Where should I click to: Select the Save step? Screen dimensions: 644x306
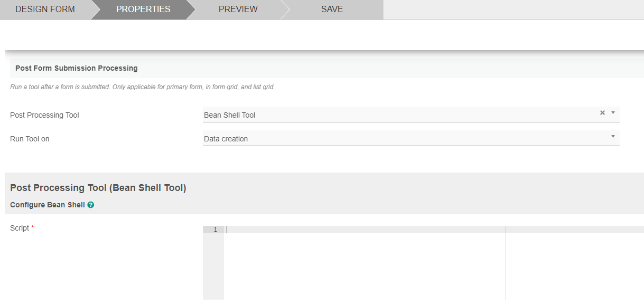(x=332, y=9)
